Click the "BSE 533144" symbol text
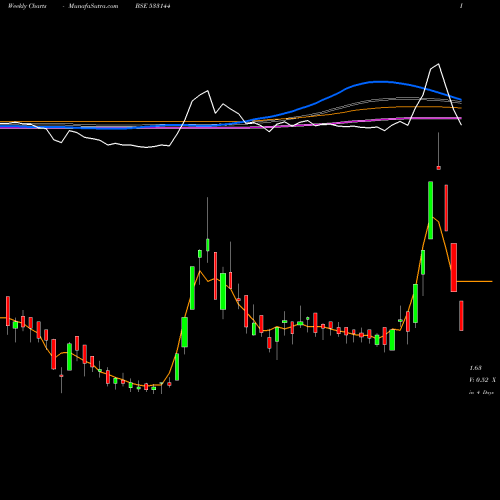 point(153,6)
